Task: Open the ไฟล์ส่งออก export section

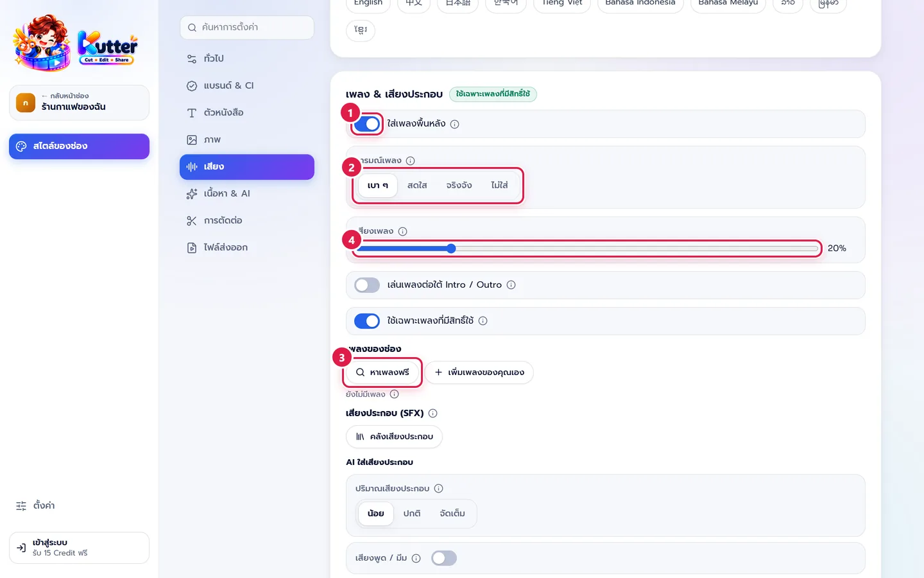Action: [246, 247]
